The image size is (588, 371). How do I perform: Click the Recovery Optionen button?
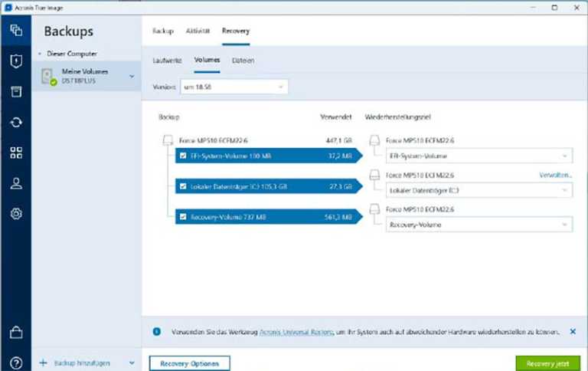(x=189, y=363)
